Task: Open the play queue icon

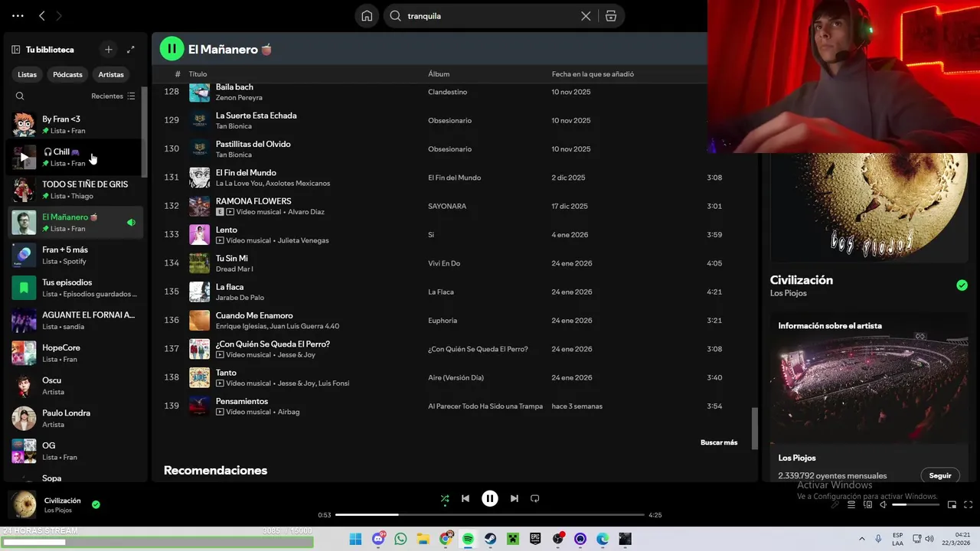Action: tap(851, 504)
